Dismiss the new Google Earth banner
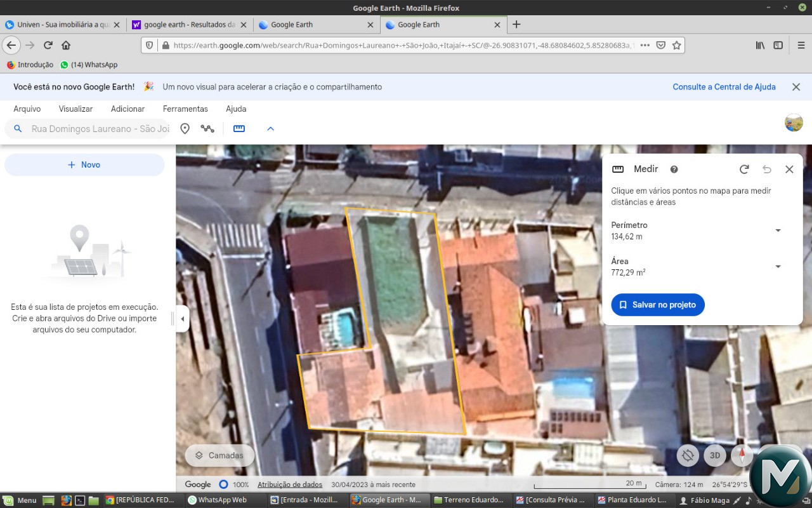 click(x=796, y=87)
